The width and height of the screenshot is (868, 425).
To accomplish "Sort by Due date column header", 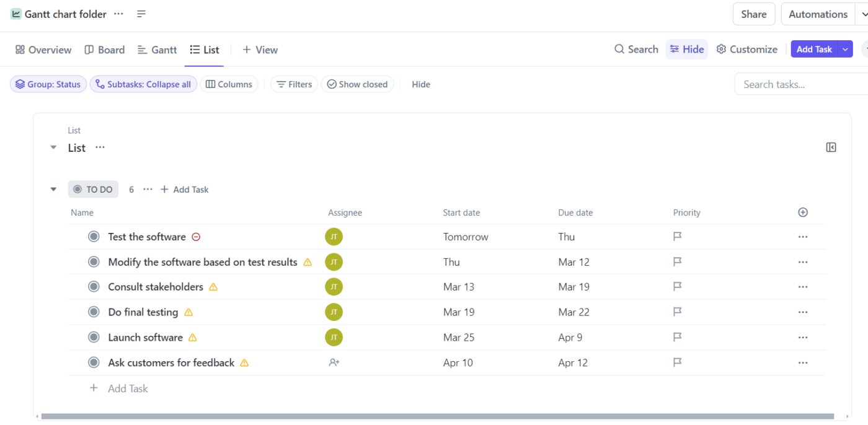I will [575, 212].
